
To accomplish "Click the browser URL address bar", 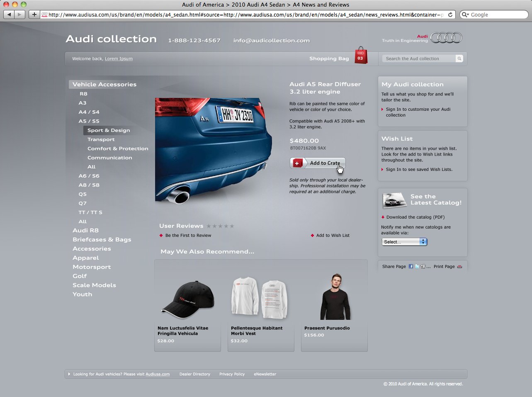I will pyautogui.click(x=243, y=15).
